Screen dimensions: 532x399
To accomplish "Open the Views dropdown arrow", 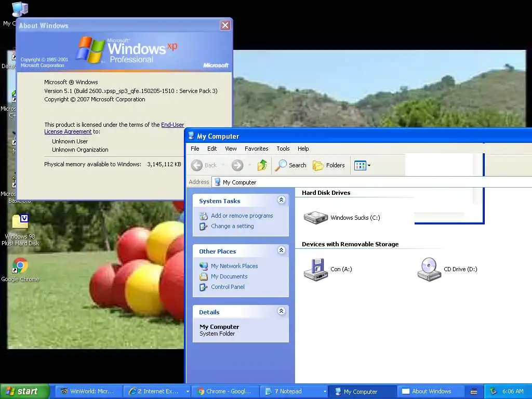I will point(369,166).
